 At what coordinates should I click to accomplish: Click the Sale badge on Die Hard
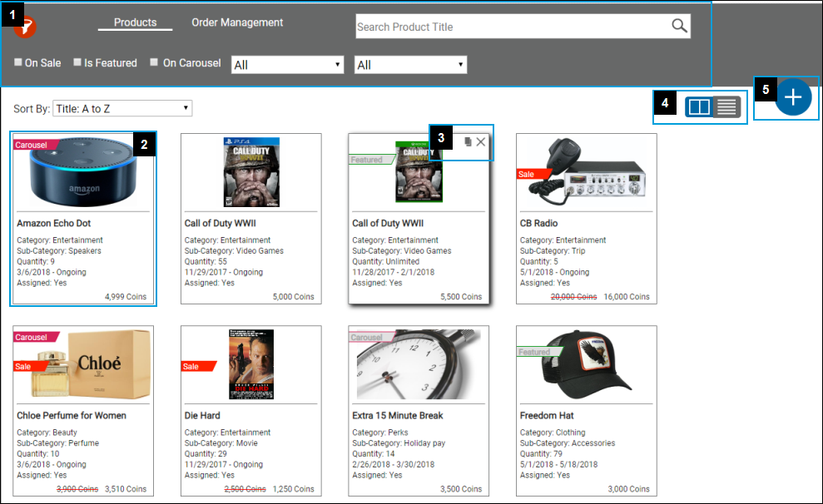pos(197,366)
